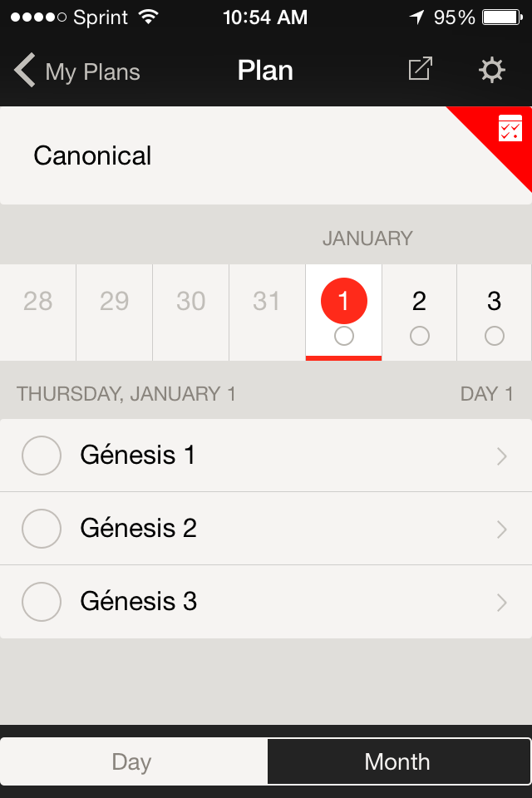Expand Génesis 2 using its chevron arrow

point(501,529)
